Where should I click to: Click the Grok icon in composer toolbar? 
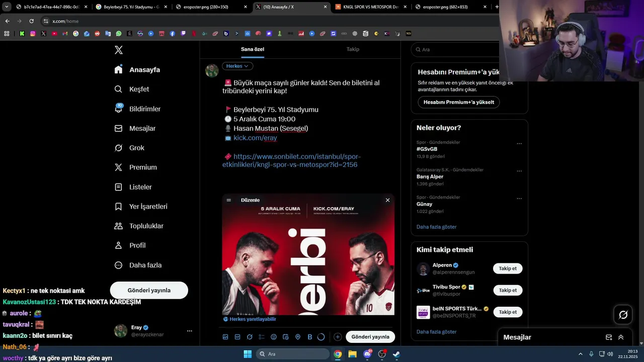pyautogui.click(x=250, y=337)
